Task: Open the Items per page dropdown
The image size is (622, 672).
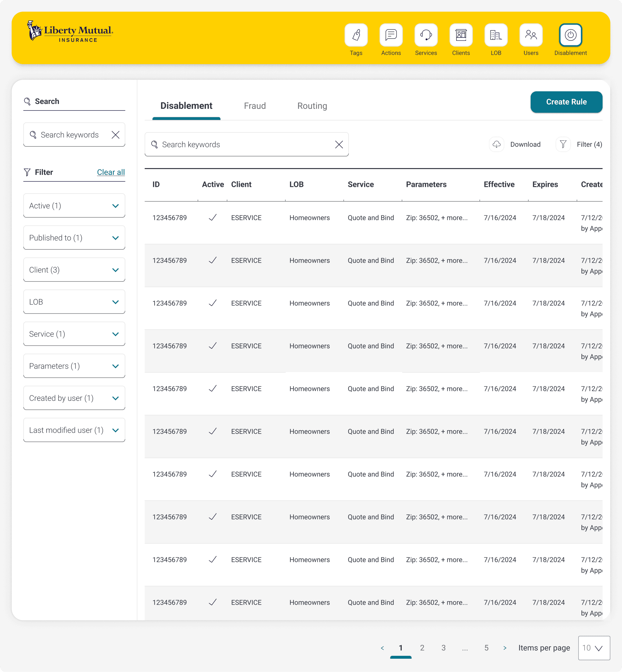Action: [594, 648]
